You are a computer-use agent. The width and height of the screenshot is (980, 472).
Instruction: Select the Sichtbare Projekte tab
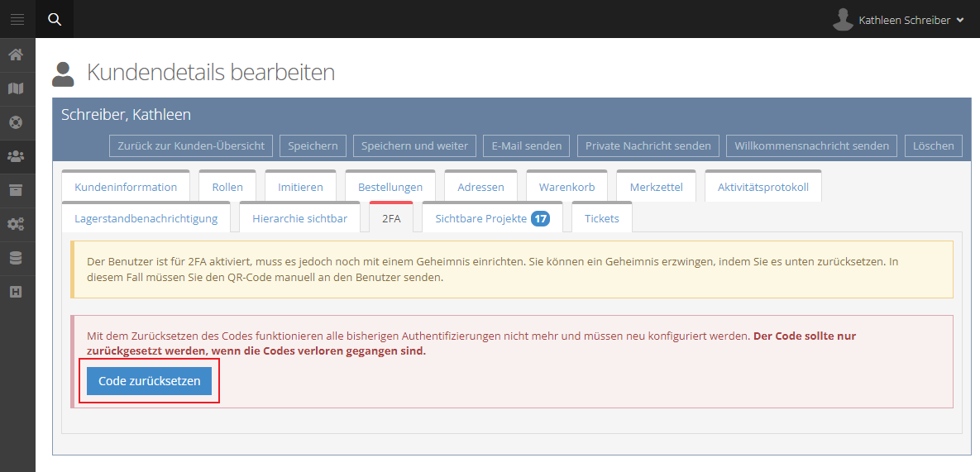coord(492,218)
